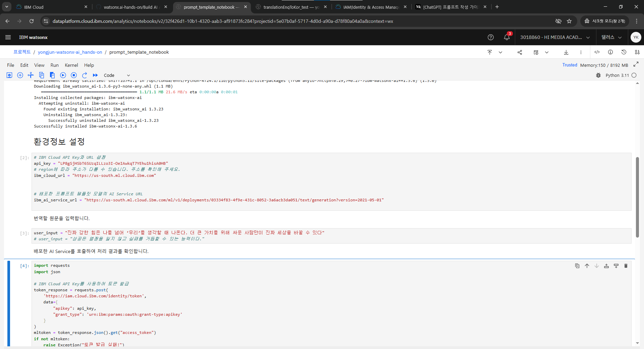Screen dimensions: 644x349
Task: Open the File menu
Action: coord(11,65)
